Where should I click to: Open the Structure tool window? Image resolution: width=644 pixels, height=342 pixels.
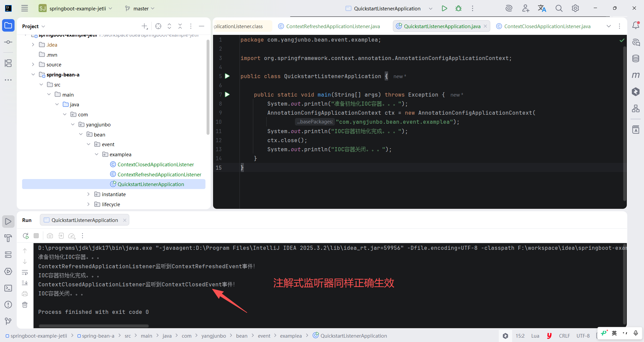point(8,63)
